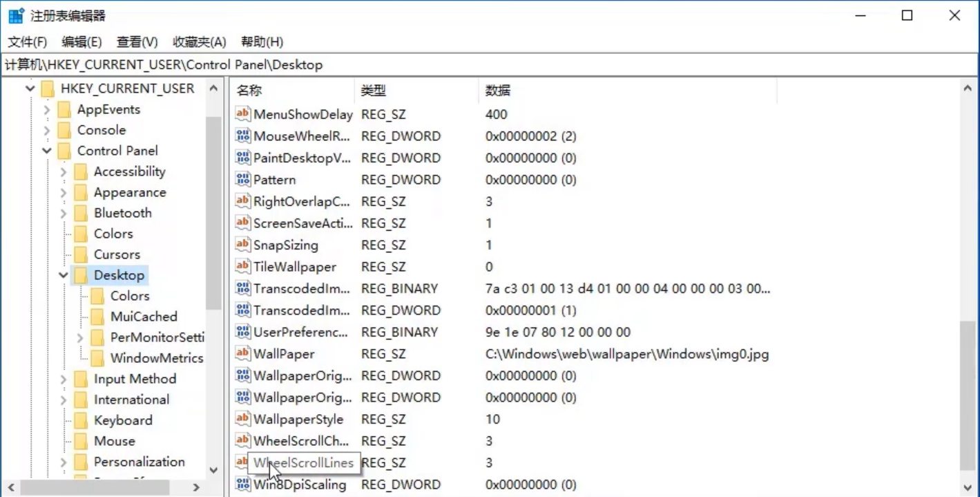Image resolution: width=980 pixels, height=497 pixels.
Task: Click the WindowMetrics folder icon
Action: tap(98, 358)
